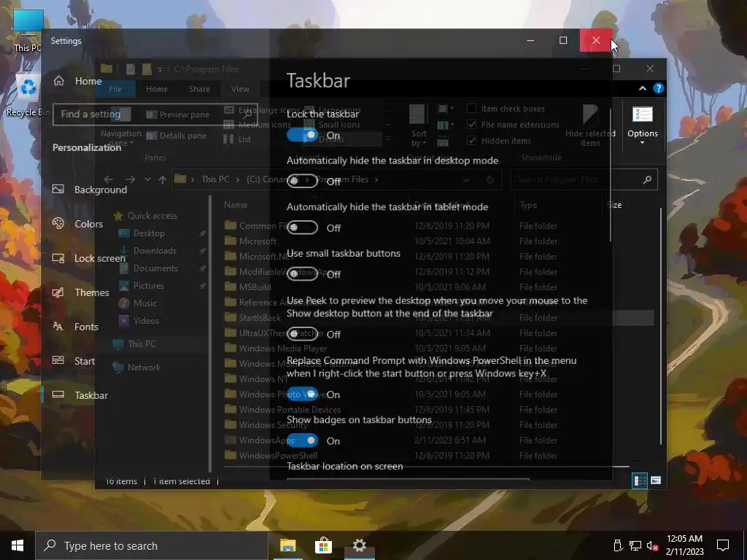The image size is (747, 560).
Task: Click the muted volume tray icon
Action: [x=653, y=545]
